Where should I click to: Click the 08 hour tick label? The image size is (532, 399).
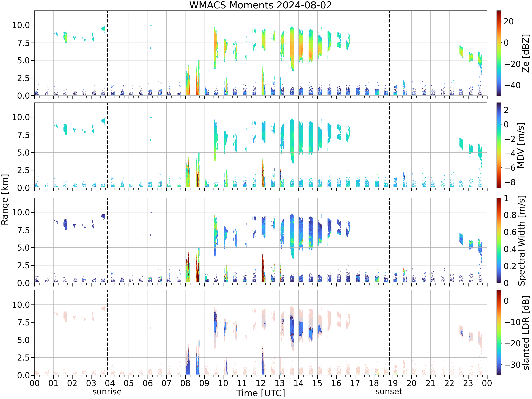point(185,383)
